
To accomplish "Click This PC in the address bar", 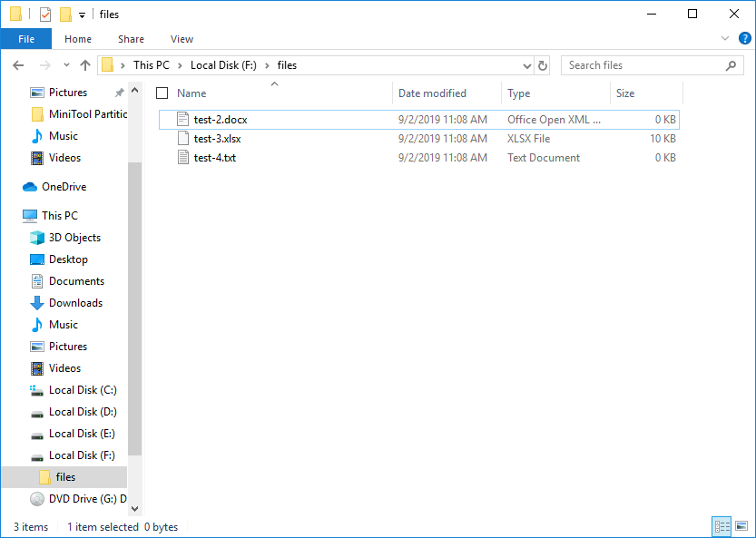I will click(152, 65).
